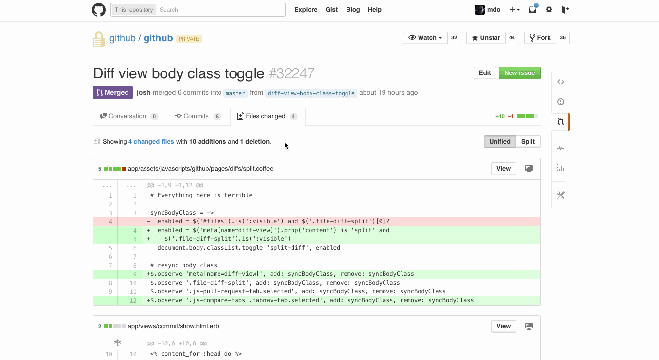The image size is (659, 360).
Task: Fork the repository with Fork button
Action: [540, 38]
